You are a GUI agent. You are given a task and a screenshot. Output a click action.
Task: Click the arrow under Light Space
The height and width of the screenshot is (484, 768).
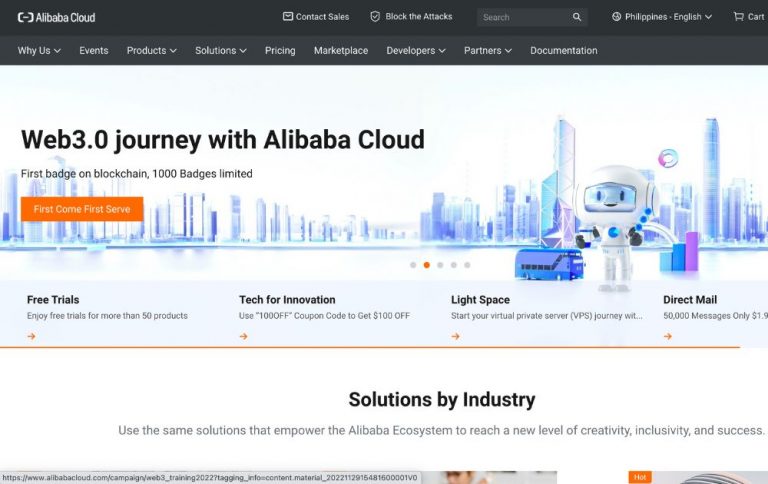coord(456,336)
